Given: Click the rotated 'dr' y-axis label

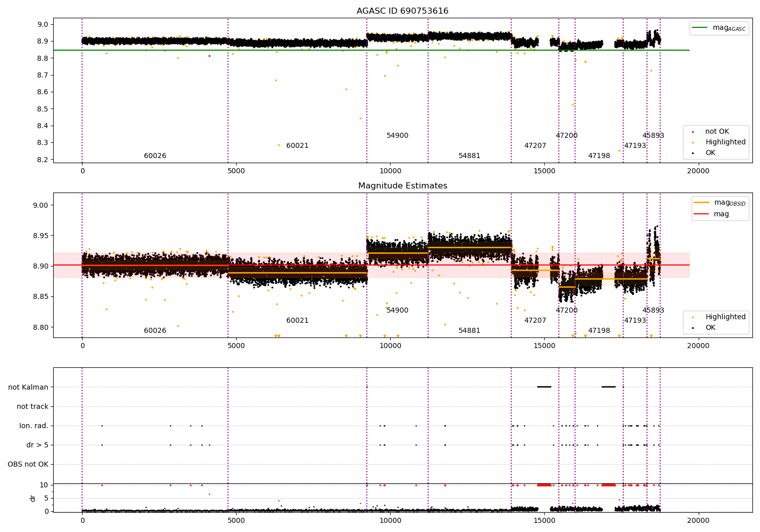Looking at the screenshot, I should [33, 498].
